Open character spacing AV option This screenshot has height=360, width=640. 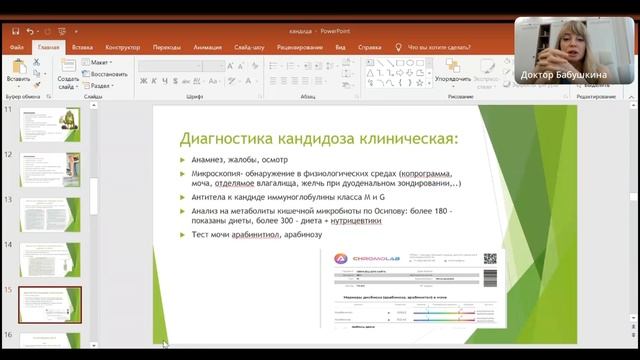tap(198, 81)
